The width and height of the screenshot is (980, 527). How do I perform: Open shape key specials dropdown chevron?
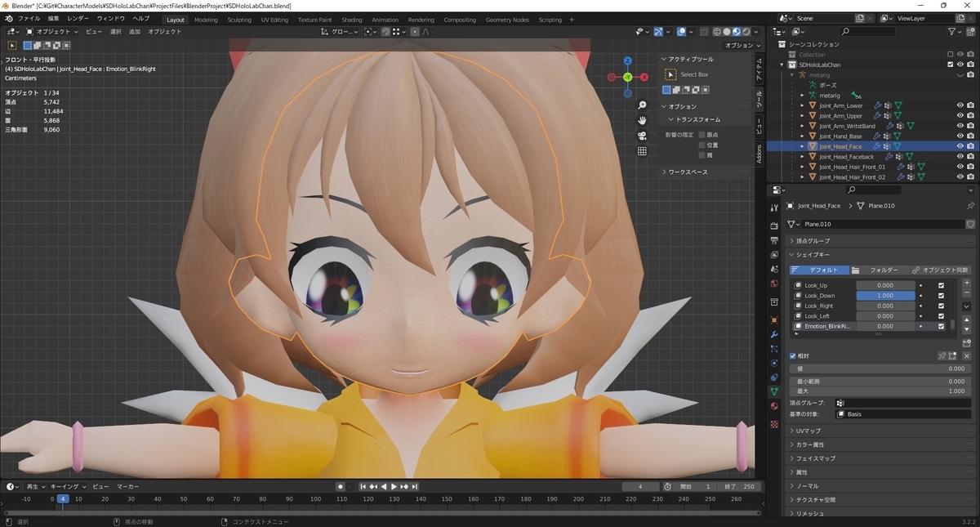point(967,306)
